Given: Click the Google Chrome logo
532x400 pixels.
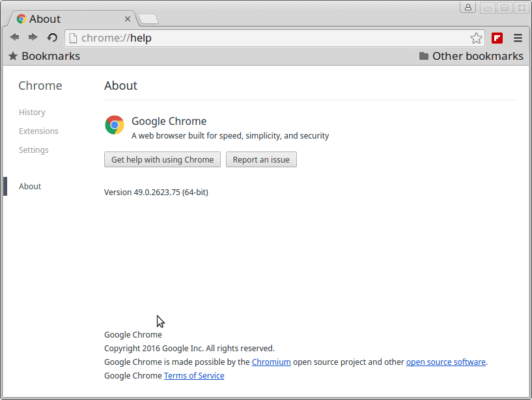Looking at the screenshot, I should pos(115,125).
